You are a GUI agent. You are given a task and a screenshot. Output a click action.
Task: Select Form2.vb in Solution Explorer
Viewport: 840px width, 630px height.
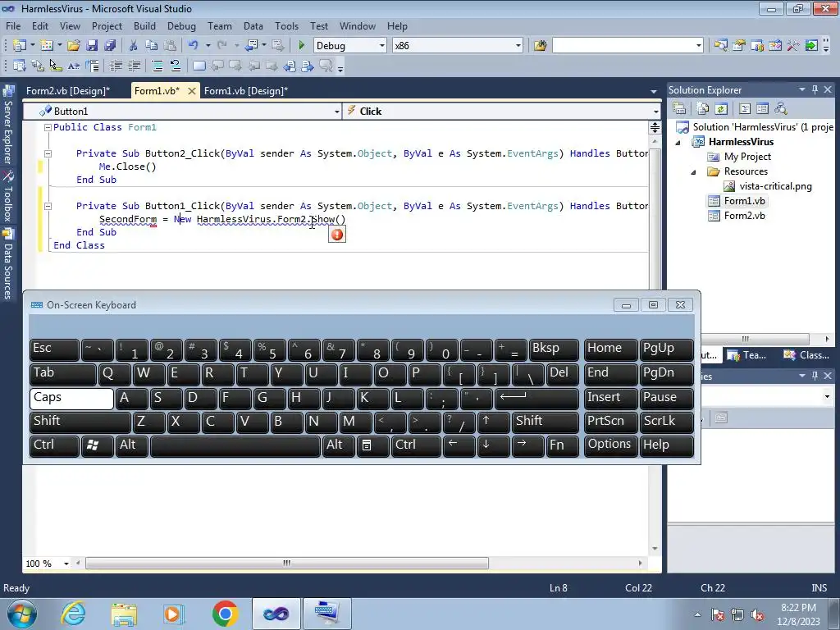coord(744,216)
